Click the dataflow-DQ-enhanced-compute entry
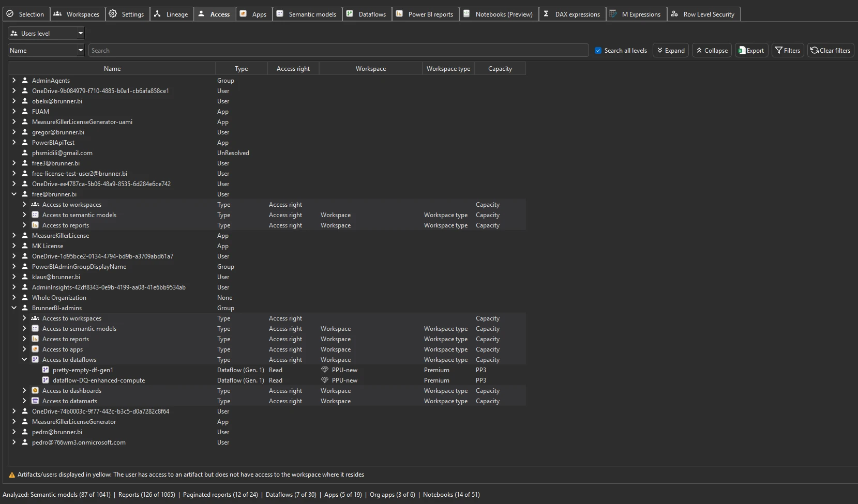The image size is (858, 504). click(99, 380)
